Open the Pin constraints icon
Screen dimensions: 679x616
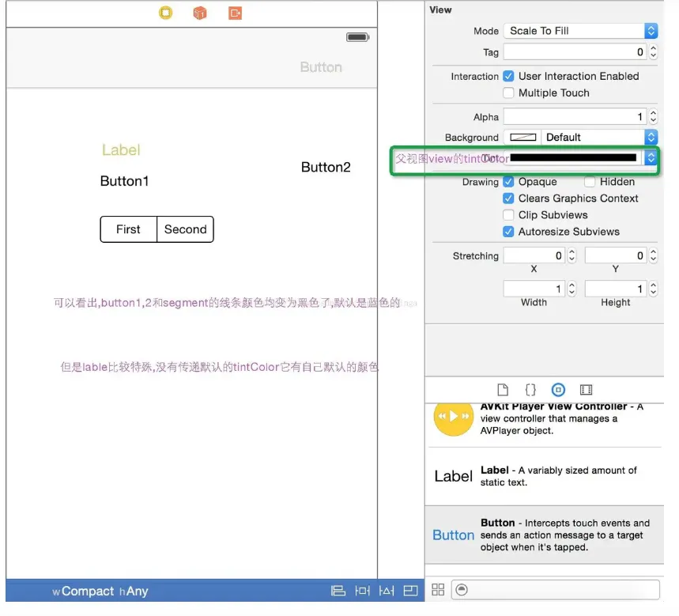(387, 591)
